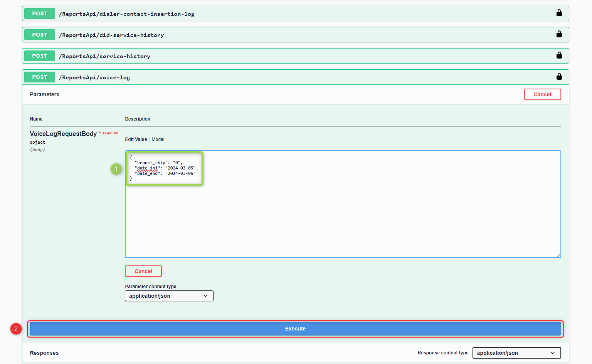Click the lock icon on service-history row
Image resolution: width=592 pixels, height=364 pixels.
(559, 55)
